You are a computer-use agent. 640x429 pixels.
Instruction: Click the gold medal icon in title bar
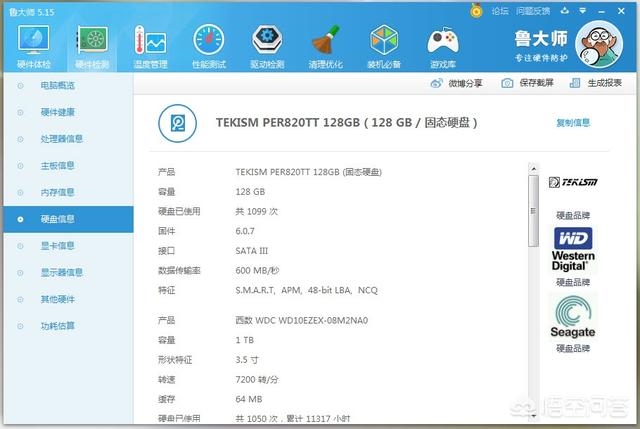point(476,11)
